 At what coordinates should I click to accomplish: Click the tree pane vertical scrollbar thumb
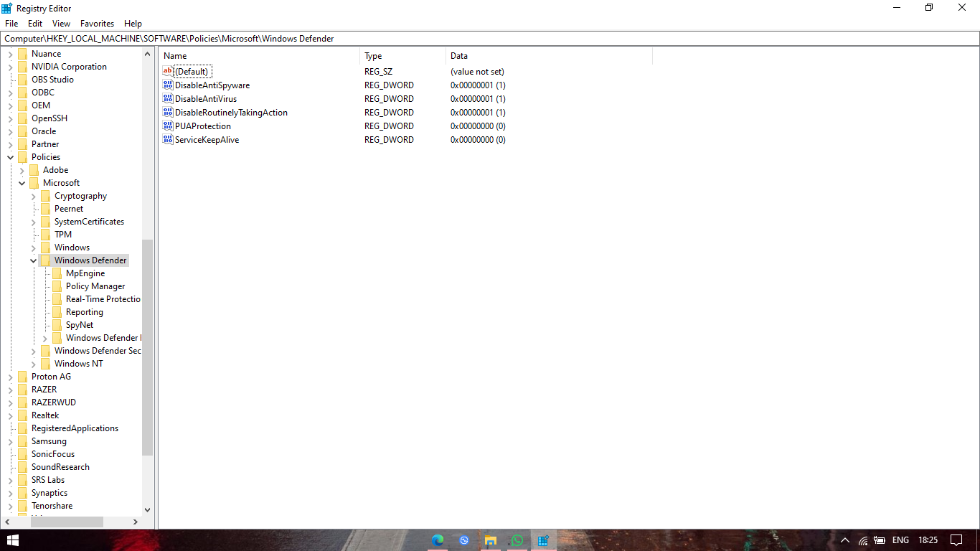(148, 347)
